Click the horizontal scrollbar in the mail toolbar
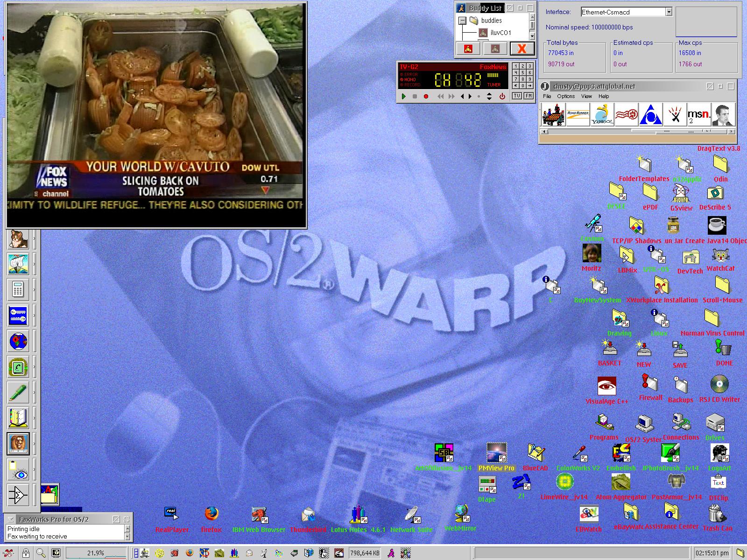This screenshot has height=560, width=747. pyautogui.click(x=638, y=132)
